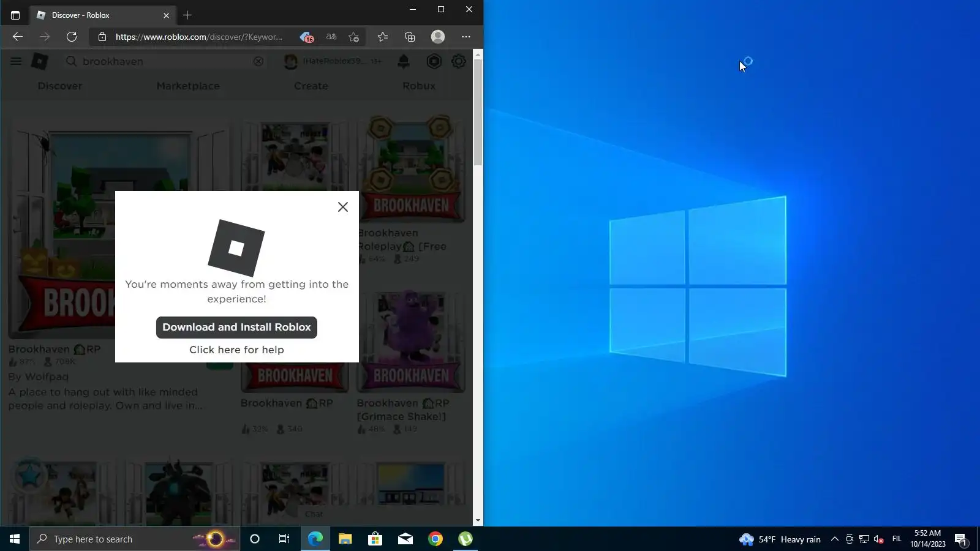
Task: Open the clock showing 5:52 AM
Action: [x=927, y=539]
